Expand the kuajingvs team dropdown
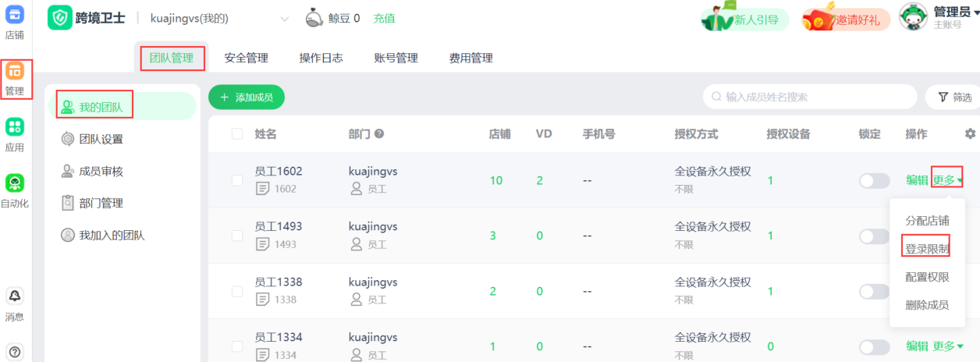980x362 pixels. [284, 19]
